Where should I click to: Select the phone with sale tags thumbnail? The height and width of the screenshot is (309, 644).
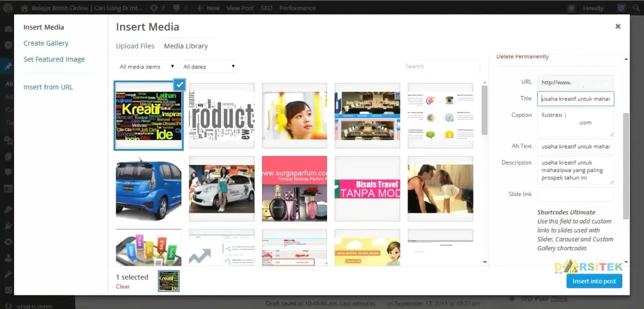tap(149, 248)
